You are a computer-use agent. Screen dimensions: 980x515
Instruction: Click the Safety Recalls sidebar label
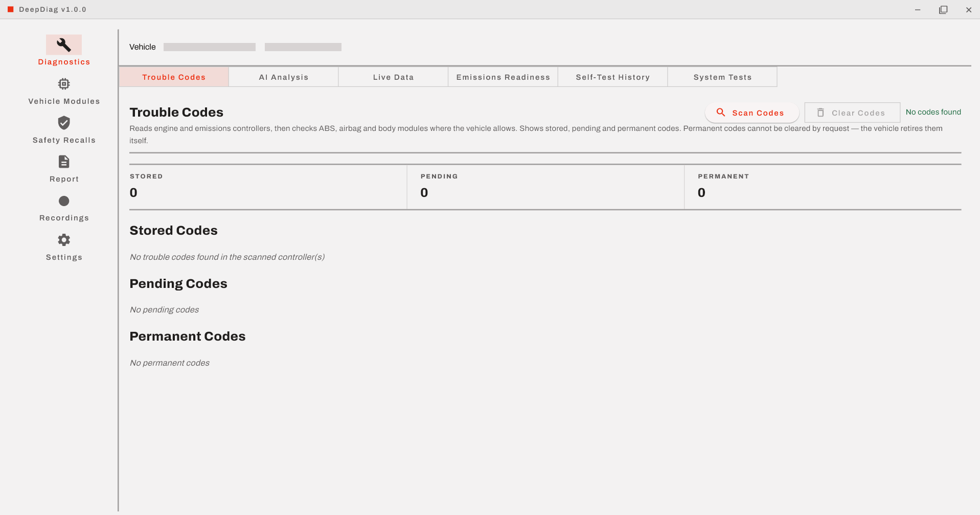tap(64, 140)
